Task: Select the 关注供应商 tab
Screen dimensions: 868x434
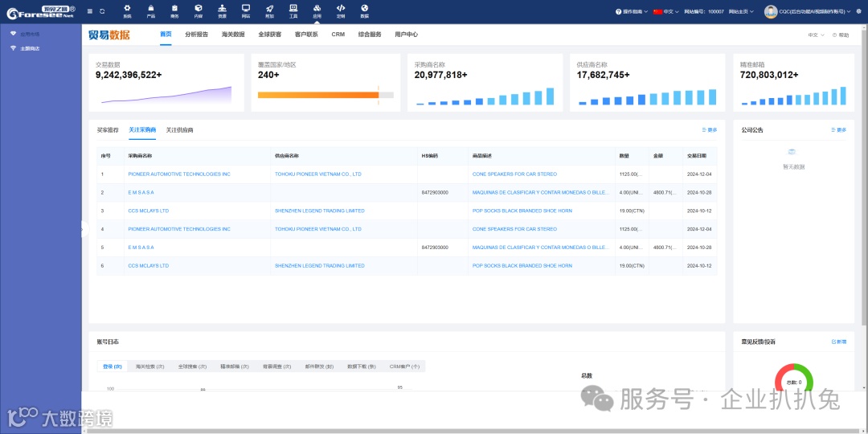Action: tap(179, 130)
